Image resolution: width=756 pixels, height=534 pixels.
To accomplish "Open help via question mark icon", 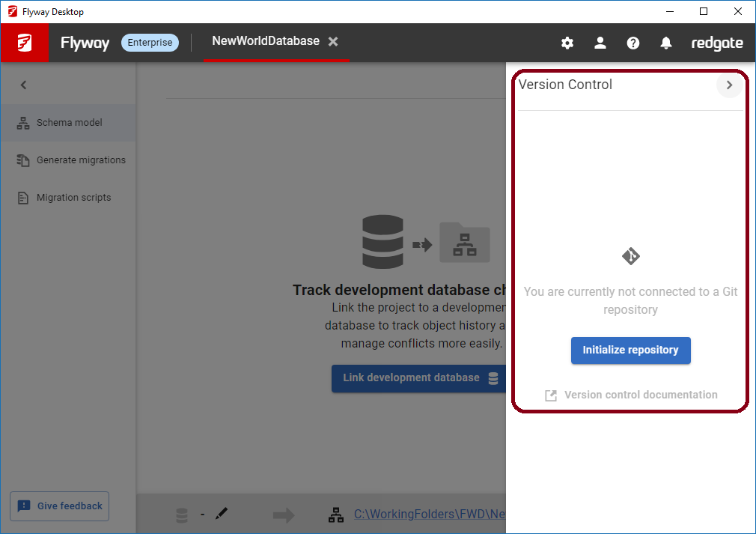I will 633,43.
